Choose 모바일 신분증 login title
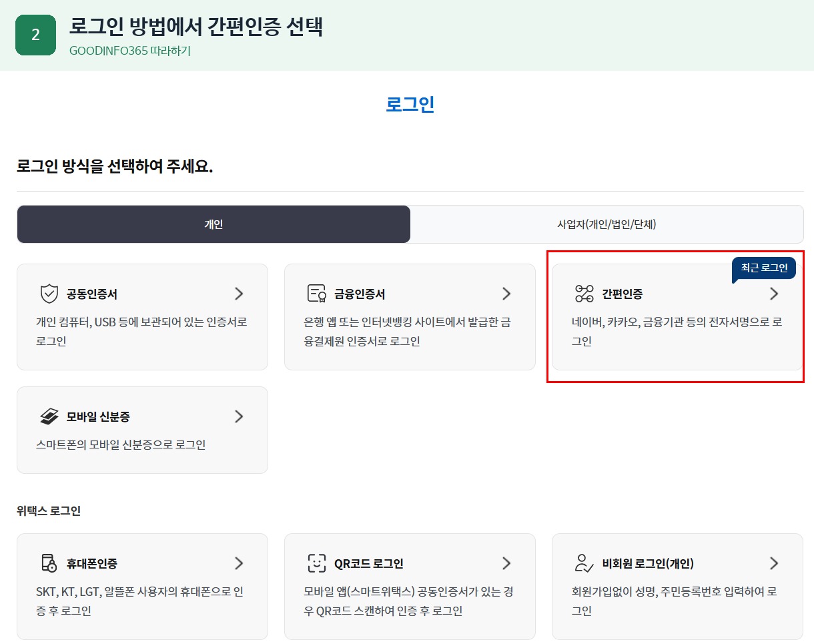The height and width of the screenshot is (644, 814). click(x=98, y=417)
